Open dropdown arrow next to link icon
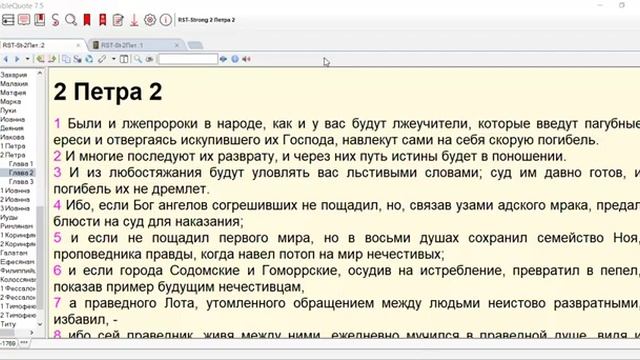640x360 pixels. tap(113, 59)
